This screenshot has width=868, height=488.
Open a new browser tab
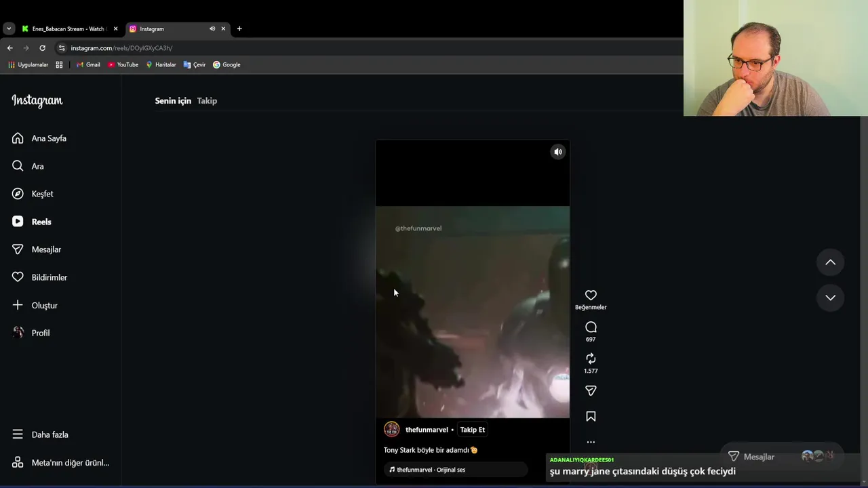click(x=239, y=28)
